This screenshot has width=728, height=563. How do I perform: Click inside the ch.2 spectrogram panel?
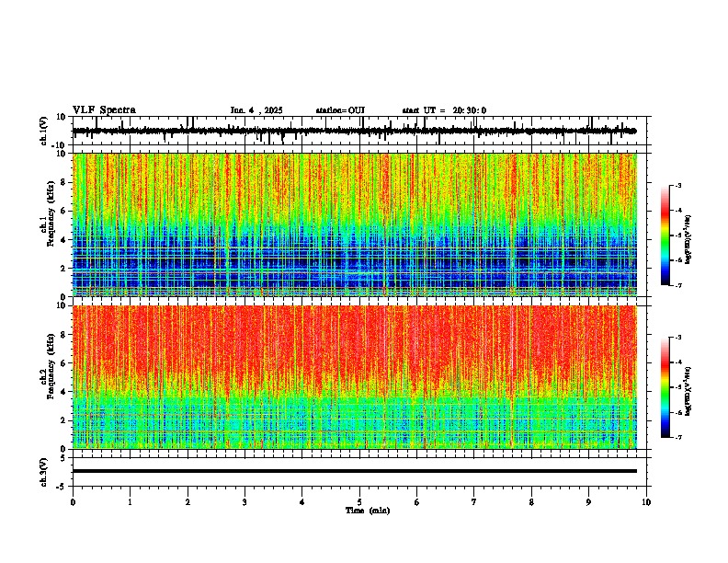(354, 377)
